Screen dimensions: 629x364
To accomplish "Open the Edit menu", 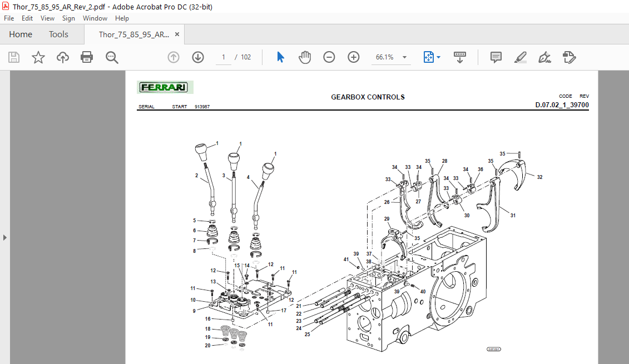I will 27,18.
